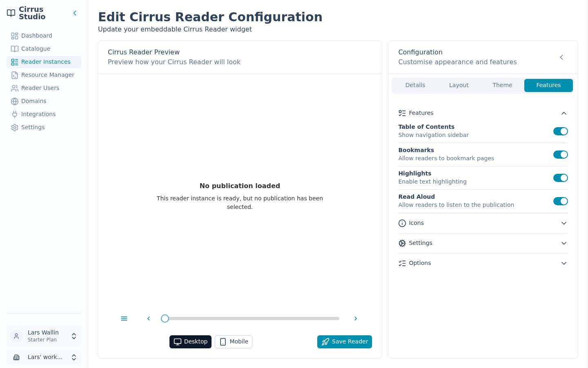
Task: Toggle the Table of Contents switch
Action: (x=561, y=131)
